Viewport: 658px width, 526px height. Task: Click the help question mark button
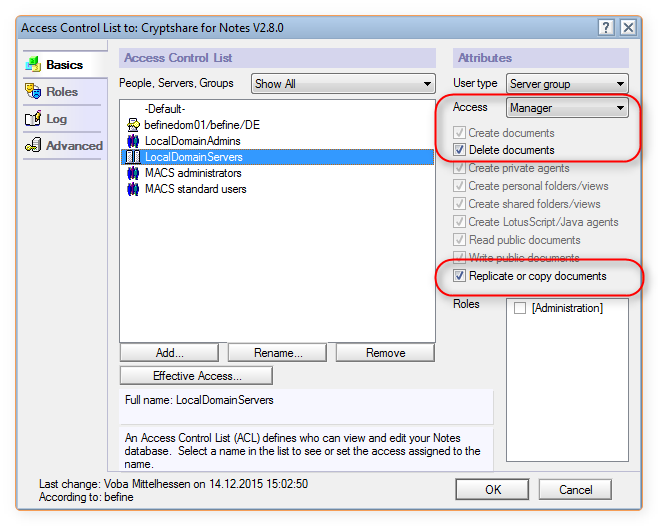click(x=606, y=28)
